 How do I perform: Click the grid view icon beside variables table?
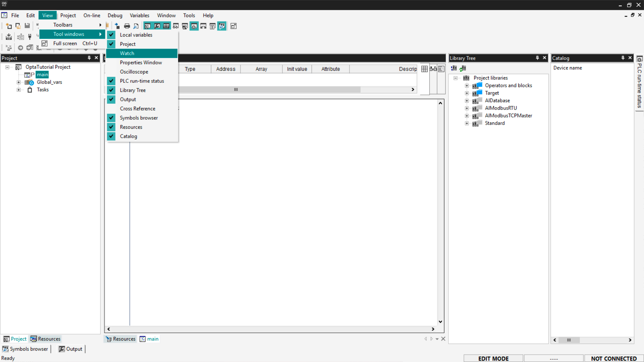click(424, 69)
